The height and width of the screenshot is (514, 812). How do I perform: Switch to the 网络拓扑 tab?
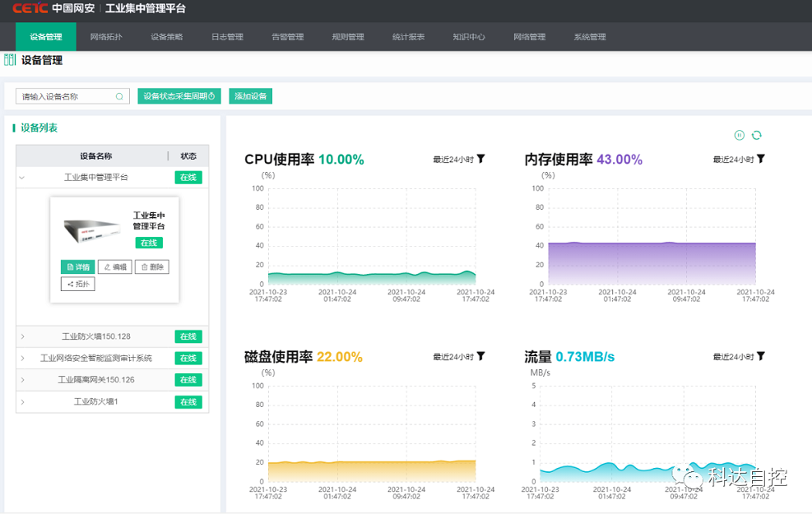pos(105,36)
